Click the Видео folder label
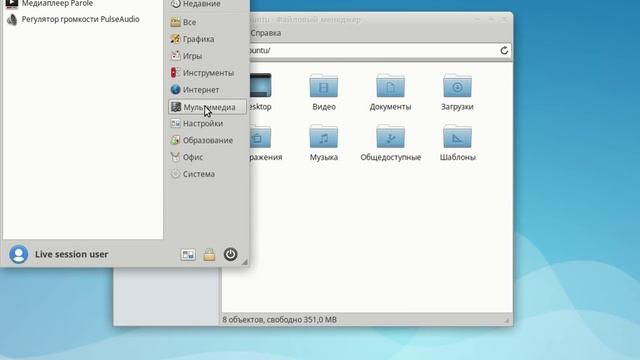 click(x=324, y=107)
